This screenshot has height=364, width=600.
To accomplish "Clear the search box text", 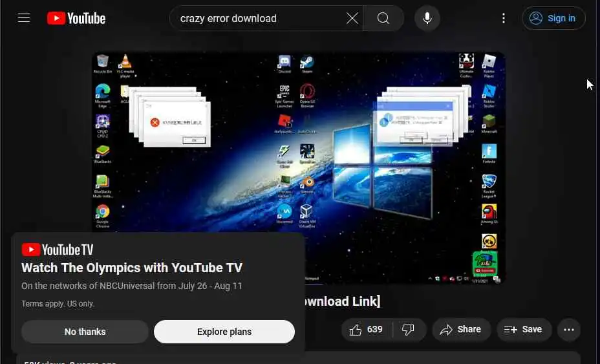I will coord(352,18).
